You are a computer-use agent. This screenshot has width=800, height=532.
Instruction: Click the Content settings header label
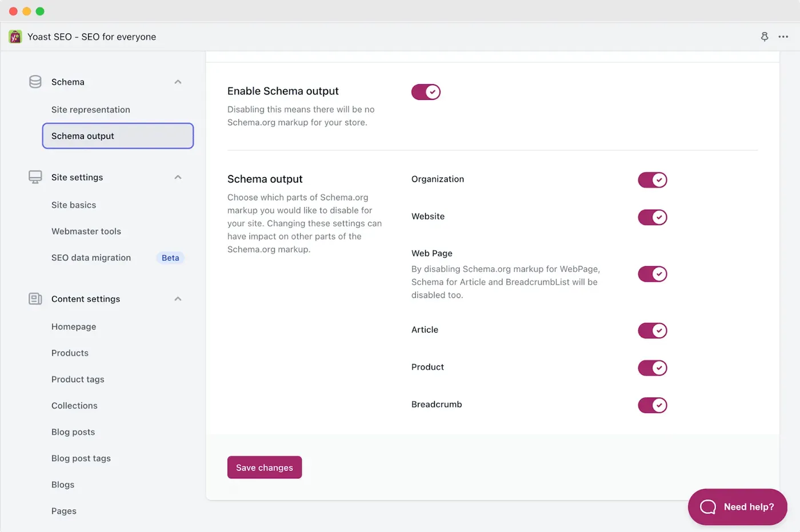tap(86, 299)
